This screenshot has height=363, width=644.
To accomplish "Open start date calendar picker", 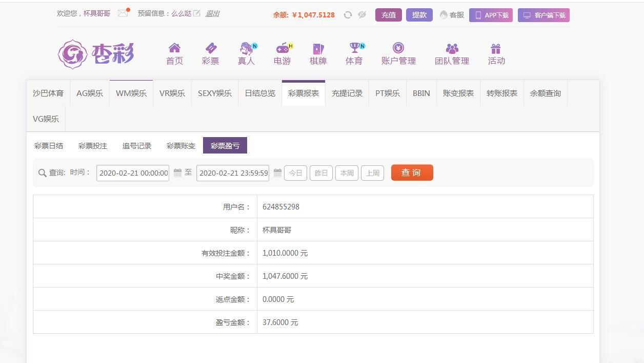I will (x=177, y=173).
